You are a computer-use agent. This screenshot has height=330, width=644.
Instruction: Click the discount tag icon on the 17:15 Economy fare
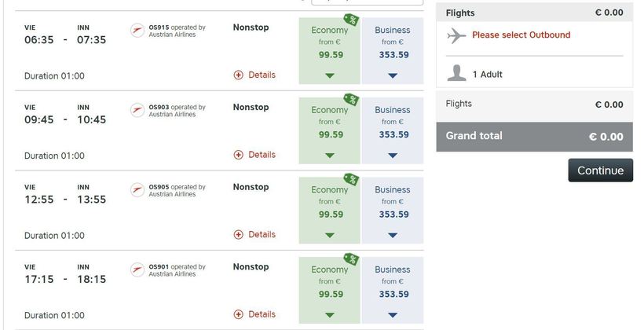point(351,259)
